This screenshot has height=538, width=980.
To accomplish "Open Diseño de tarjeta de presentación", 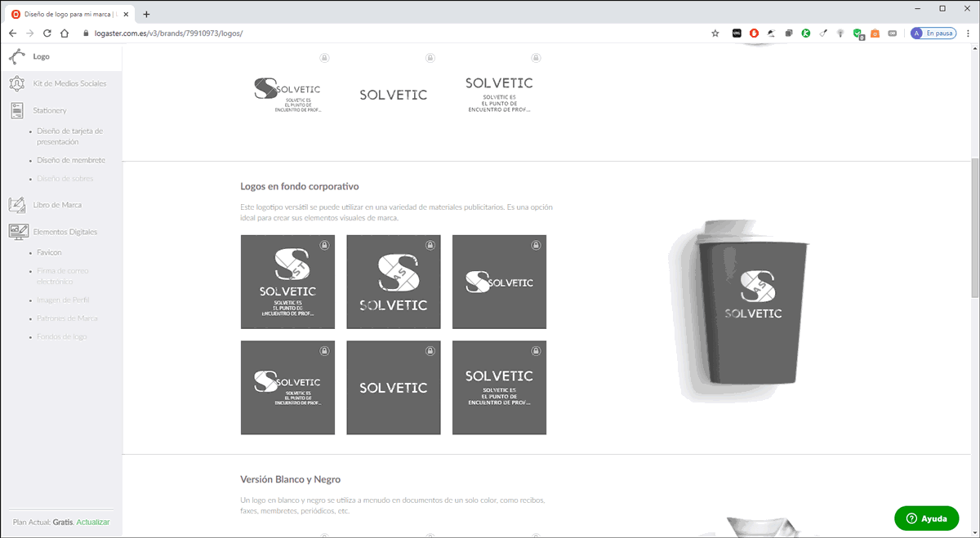I will click(69, 136).
